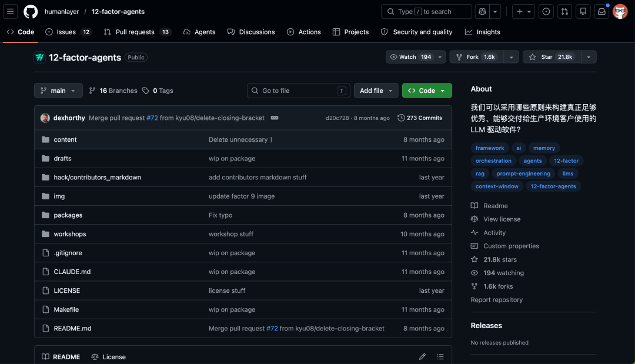Open the 'update factor 9 image' commit message

(x=242, y=196)
